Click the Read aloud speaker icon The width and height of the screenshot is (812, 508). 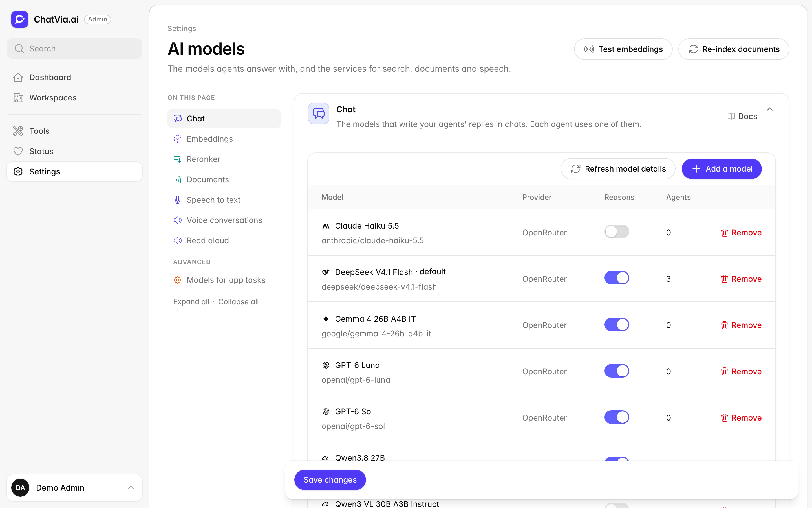pyautogui.click(x=178, y=240)
